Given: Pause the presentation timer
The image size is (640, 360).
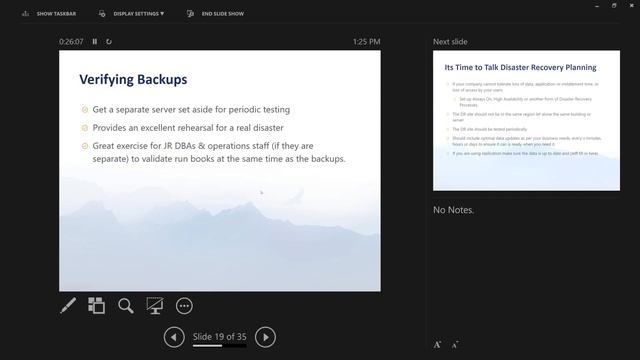Looking at the screenshot, I should click(95, 42).
